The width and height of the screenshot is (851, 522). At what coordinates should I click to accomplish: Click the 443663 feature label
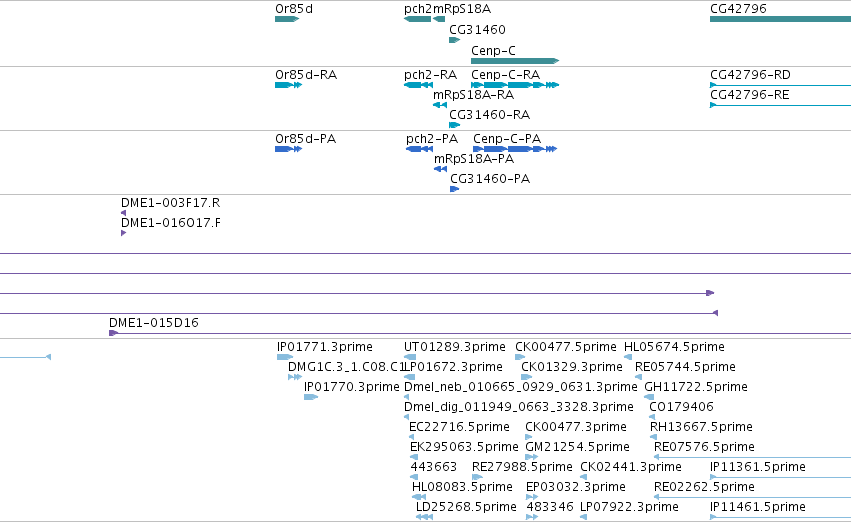click(x=434, y=467)
